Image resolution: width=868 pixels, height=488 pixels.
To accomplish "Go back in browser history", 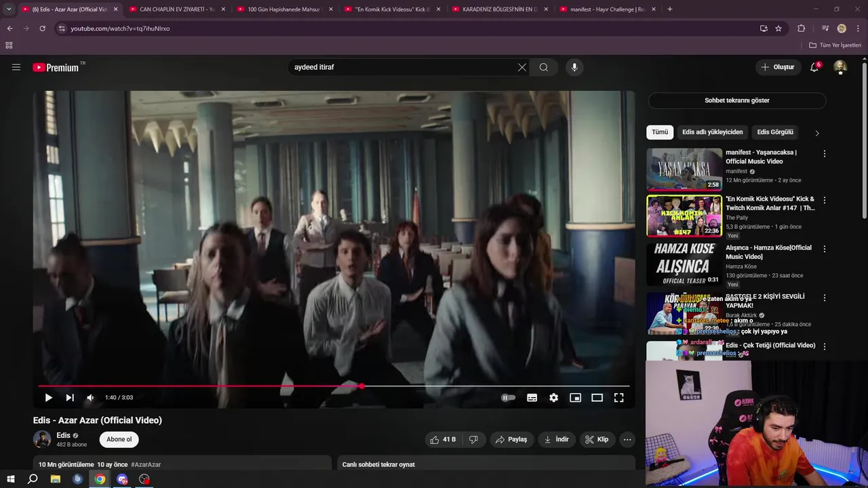I will coord(9,28).
